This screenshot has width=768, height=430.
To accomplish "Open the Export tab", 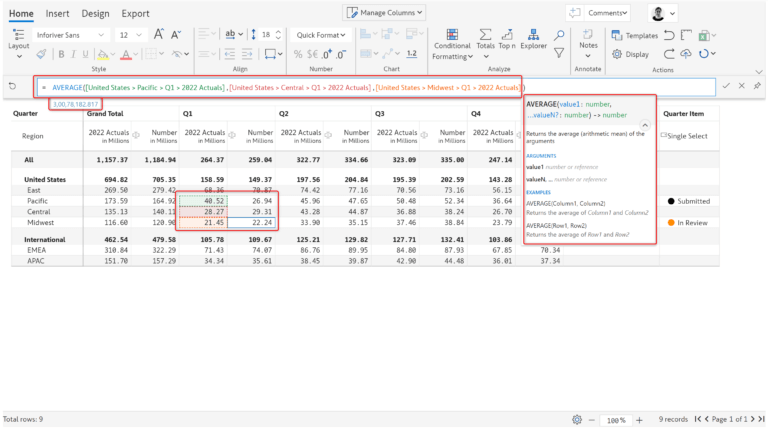I will coord(135,14).
